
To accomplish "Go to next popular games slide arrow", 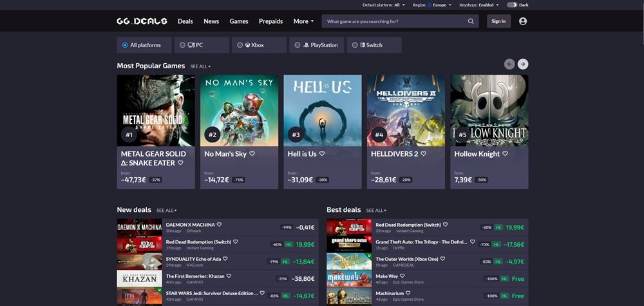I will pyautogui.click(x=523, y=64).
